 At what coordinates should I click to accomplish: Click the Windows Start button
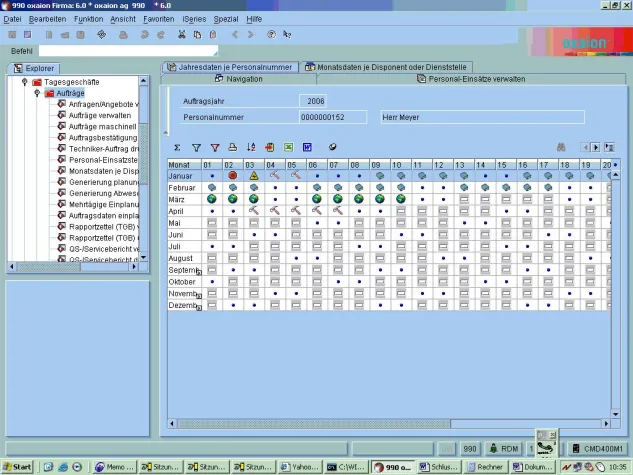[17, 467]
